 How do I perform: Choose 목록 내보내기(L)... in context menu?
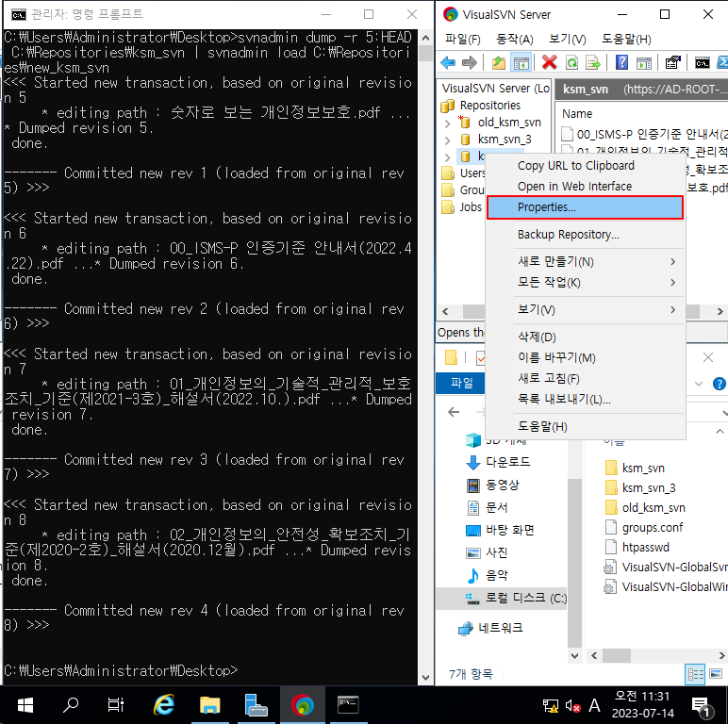(x=585, y=399)
